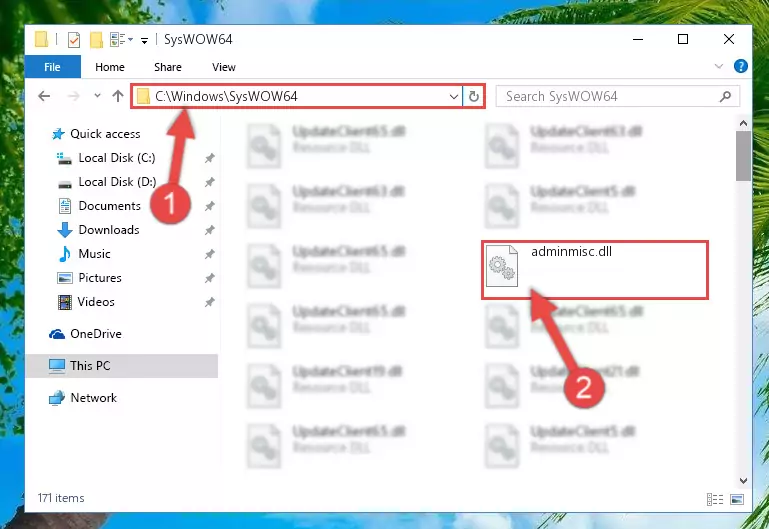The height and width of the screenshot is (529, 769).
Task: Expand the address bar history dropdown
Action: pos(454,97)
